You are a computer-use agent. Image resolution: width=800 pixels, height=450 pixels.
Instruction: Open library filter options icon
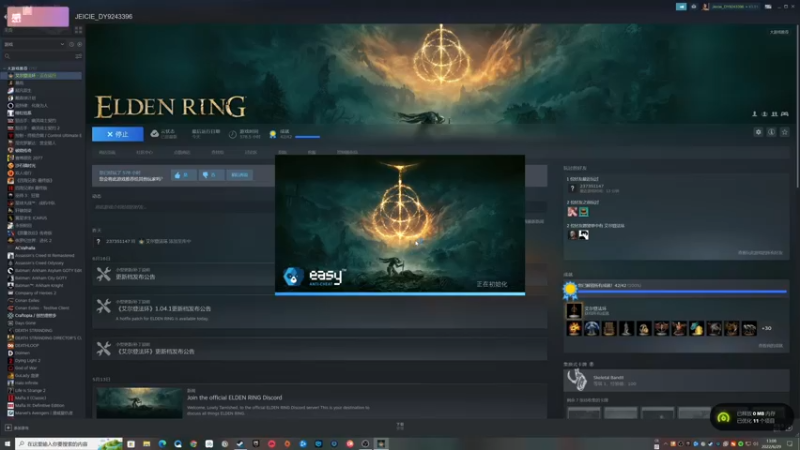pos(79,56)
